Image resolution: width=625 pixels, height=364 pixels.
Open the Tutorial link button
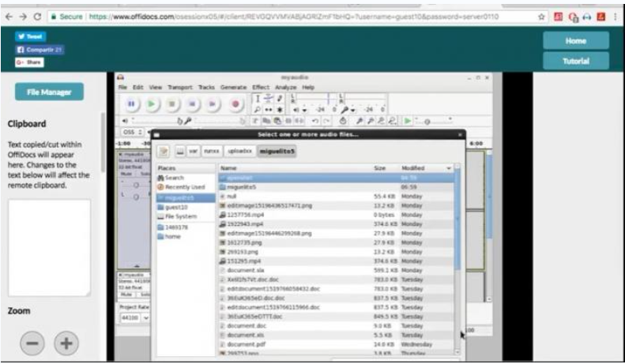[x=576, y=60]
